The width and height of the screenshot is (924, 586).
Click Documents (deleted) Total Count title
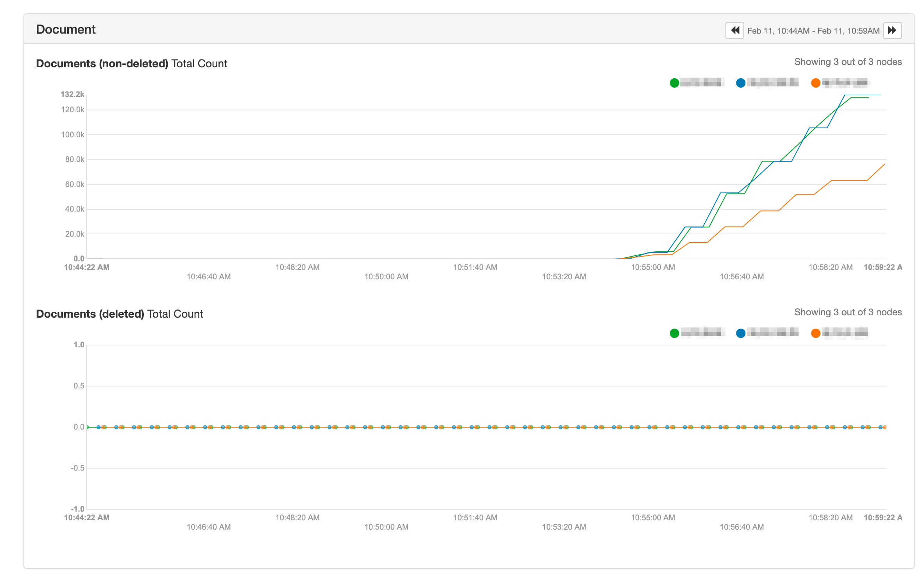pos(119,314)
